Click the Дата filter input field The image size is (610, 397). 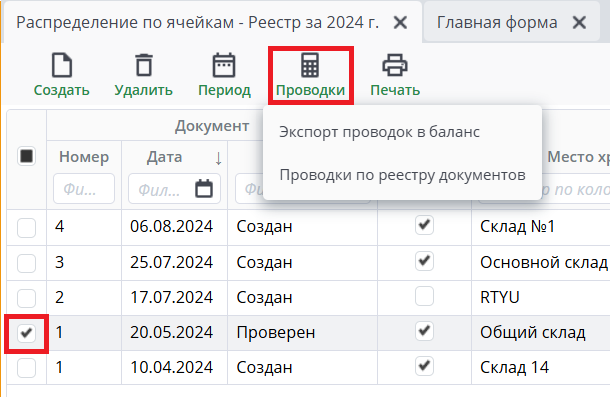(161, 189)
